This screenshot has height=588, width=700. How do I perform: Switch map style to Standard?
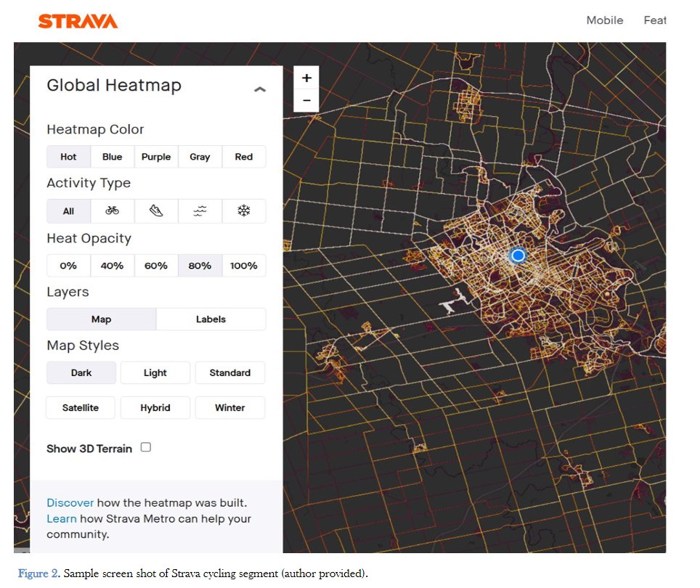[230, 372]
